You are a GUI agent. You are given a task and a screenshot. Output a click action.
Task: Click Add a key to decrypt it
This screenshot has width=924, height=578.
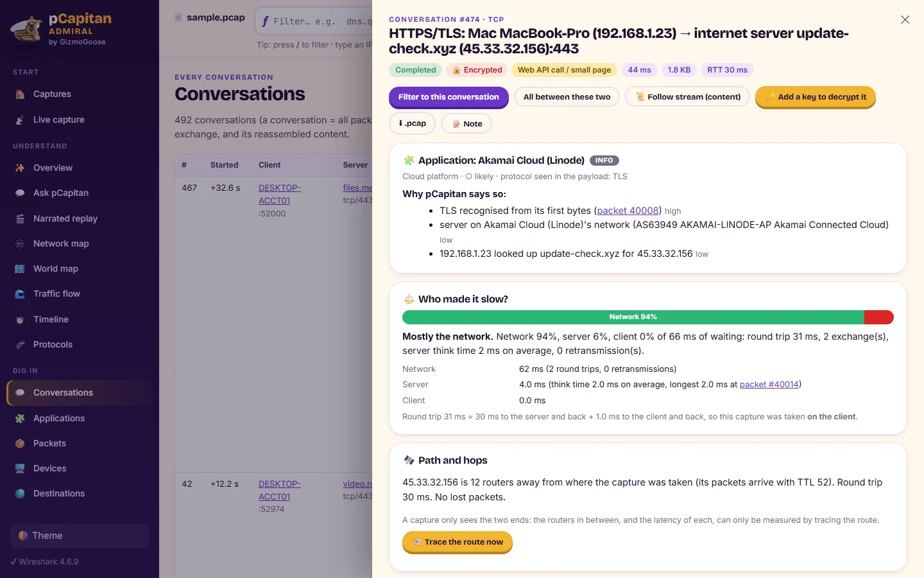pos(816,97)
